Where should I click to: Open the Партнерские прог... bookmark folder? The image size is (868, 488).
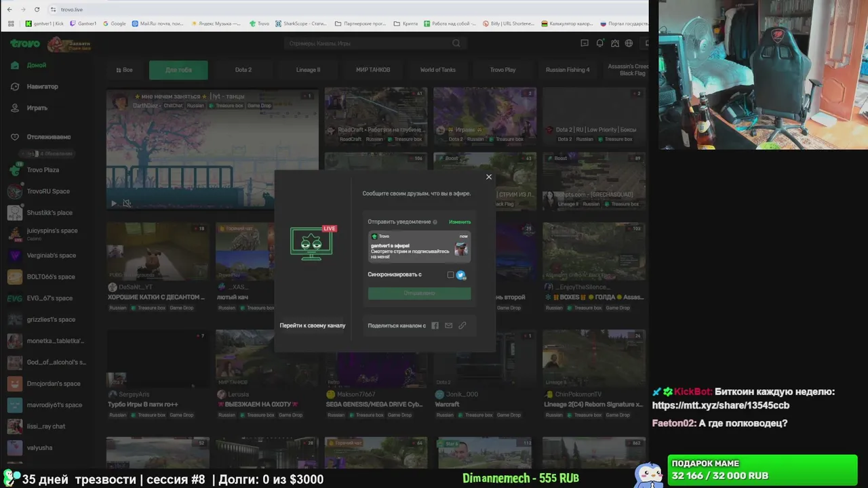pyautogui.click(x=360, y=24)
